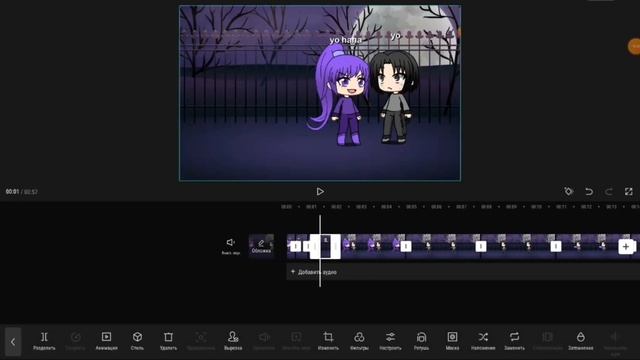Delete clip with Удалить trash icon
This screenshot has height=360, width=640.
(168, 340)
